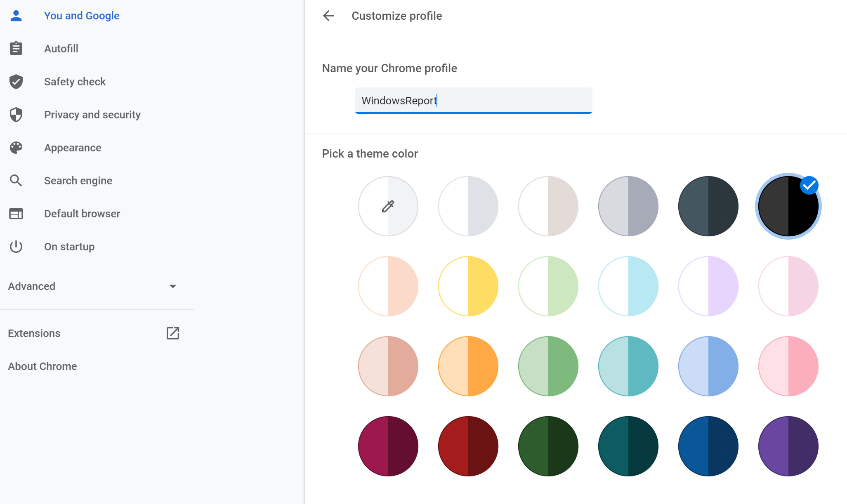Image resolution: width=847 pixels, height=504 pixels.
Task: Click the eyedropper/custom color picker icon
Action: [x=388, y=206]
